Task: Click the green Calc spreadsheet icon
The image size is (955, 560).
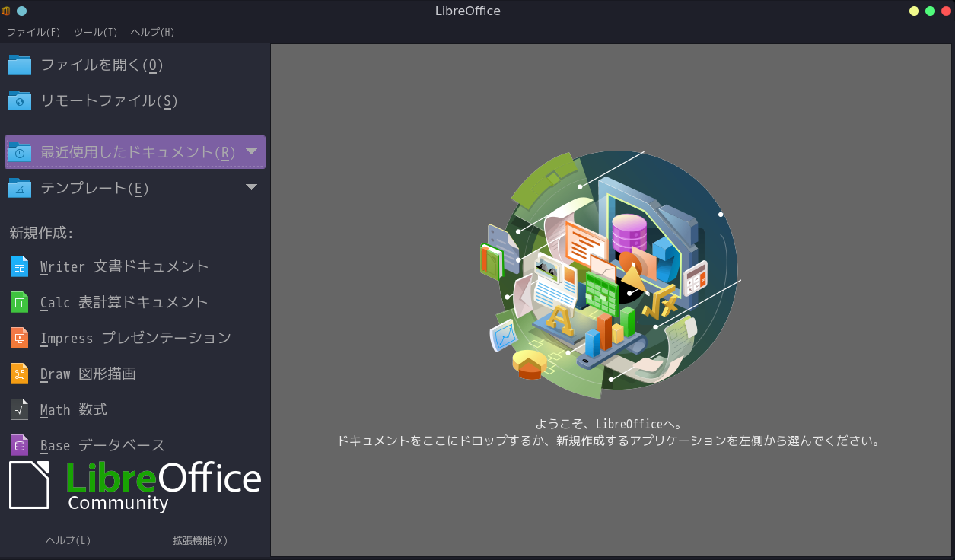Action: click(20, 302)
